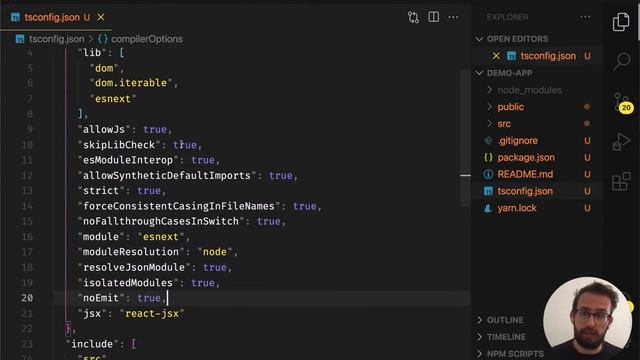Viewport: 640px width, 360px height.
Task: Open the Explorer view in the activity bar
Action: pyautogui.click(x=621, y=21)
